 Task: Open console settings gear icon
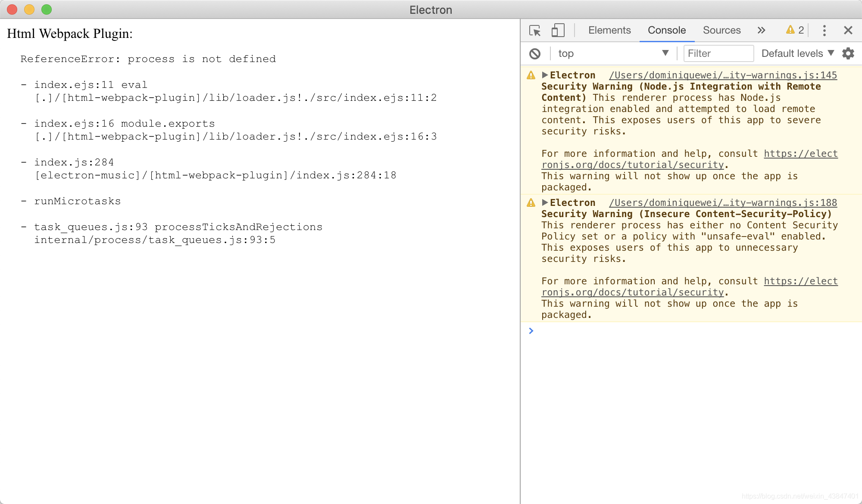coord(848,54)
